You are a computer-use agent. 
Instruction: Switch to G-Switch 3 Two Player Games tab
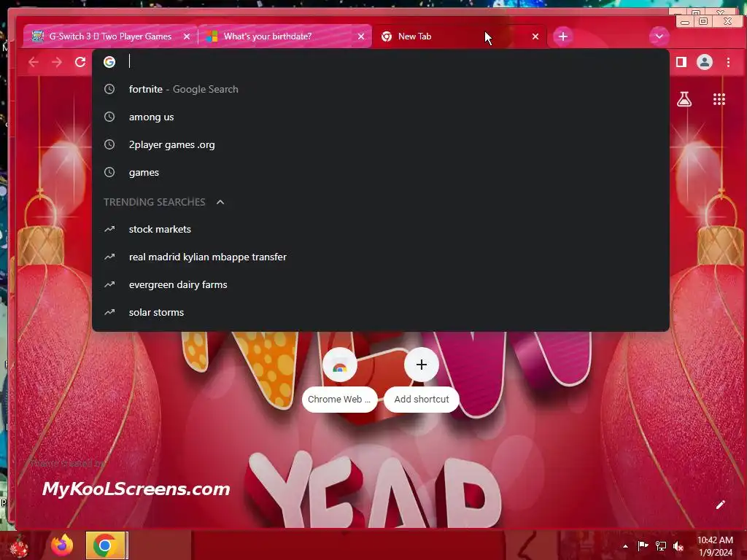pos(110,36)
